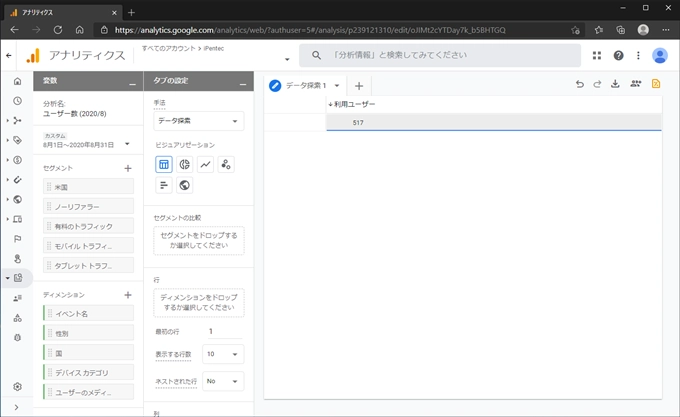Image resolution: width=680 pixels, height=417 pixels.
Task: Select the モバイル トラフィック segment
Action: (x=88, y=246)
